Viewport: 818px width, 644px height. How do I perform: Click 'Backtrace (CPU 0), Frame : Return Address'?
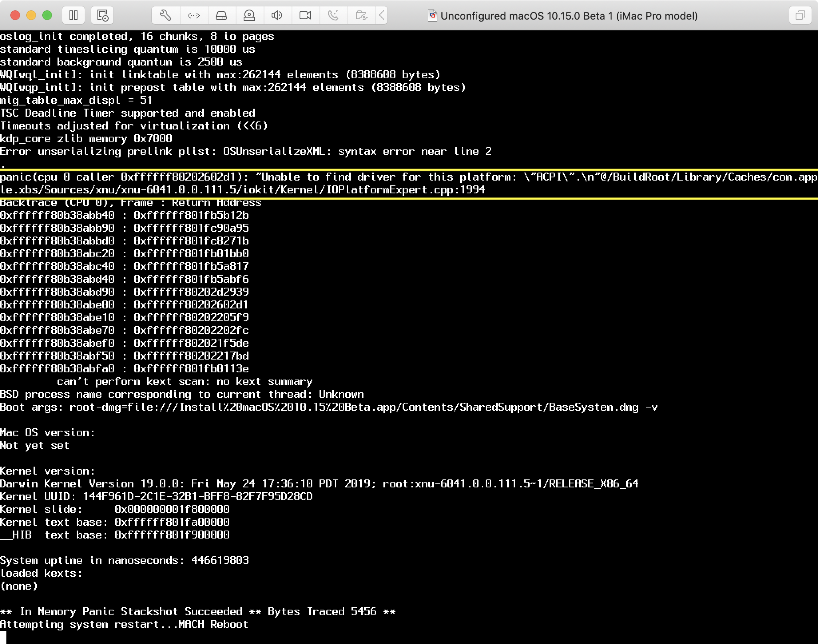coord(131,203)
